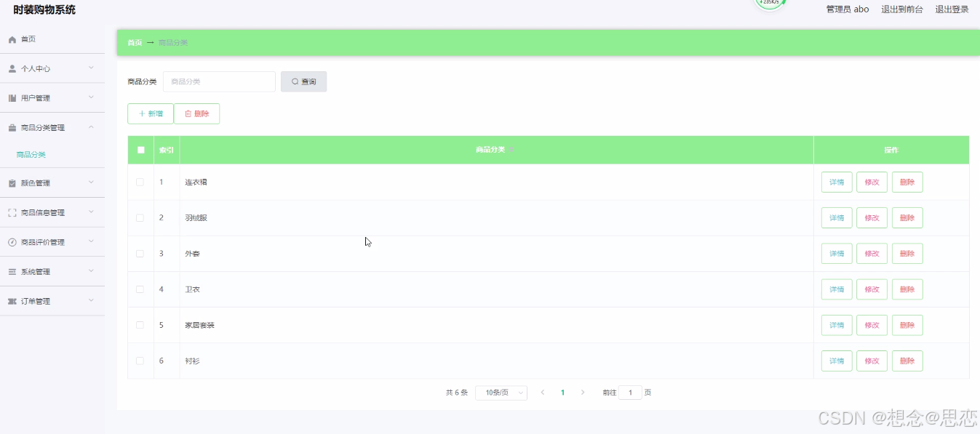Click 删除 for 卫衣 row

(907, 289)
